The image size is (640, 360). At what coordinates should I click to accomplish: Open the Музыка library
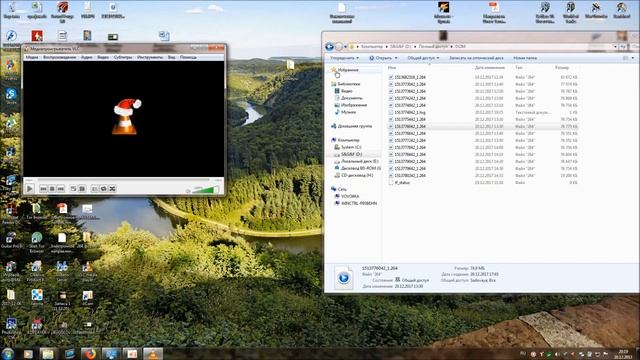[x=348, y=112]
